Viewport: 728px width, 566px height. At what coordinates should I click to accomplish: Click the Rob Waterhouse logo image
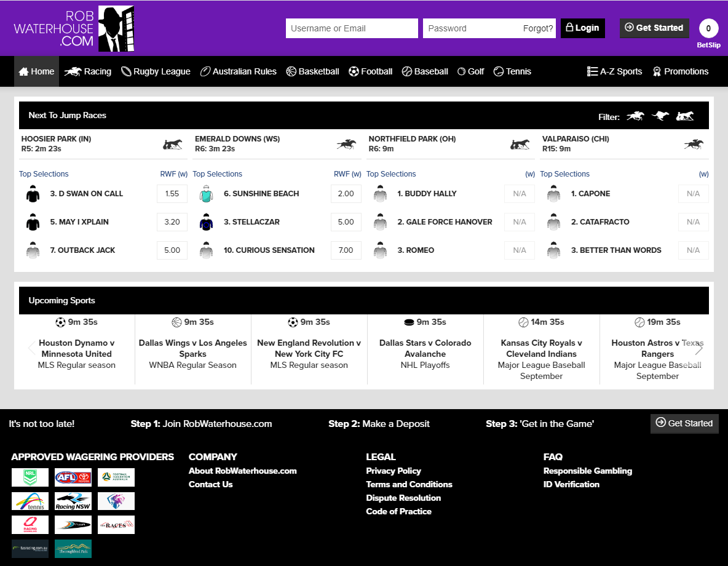74,28
